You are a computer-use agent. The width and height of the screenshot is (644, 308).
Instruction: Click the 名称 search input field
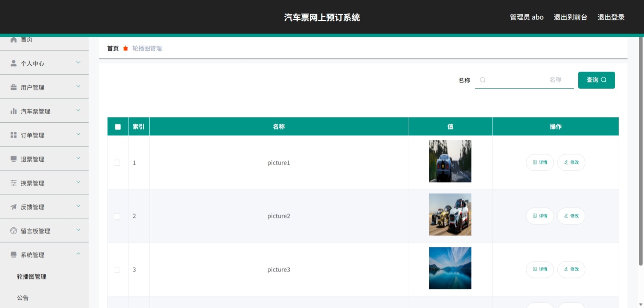pyautogui.click(x=524, y=80)
